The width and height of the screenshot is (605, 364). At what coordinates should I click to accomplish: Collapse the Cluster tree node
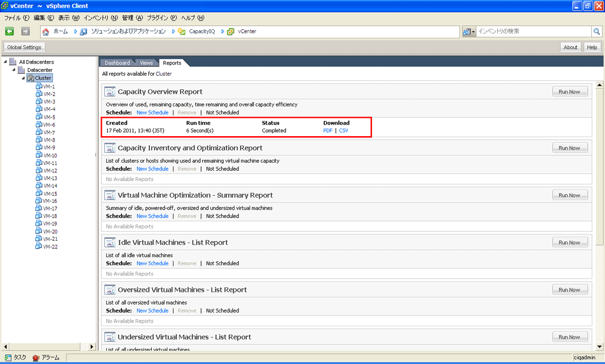click(23, 78)
